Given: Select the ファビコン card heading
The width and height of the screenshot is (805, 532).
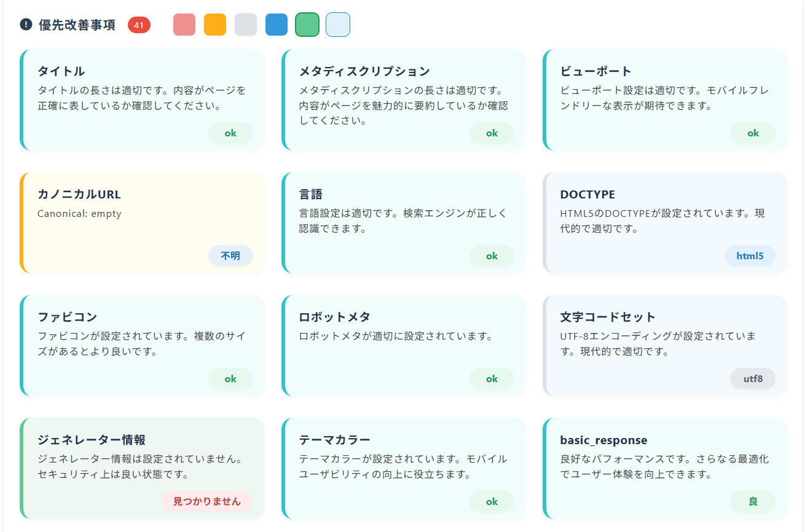Looking at the screenshot, I should pyautogui.click(x=68, y=317).
